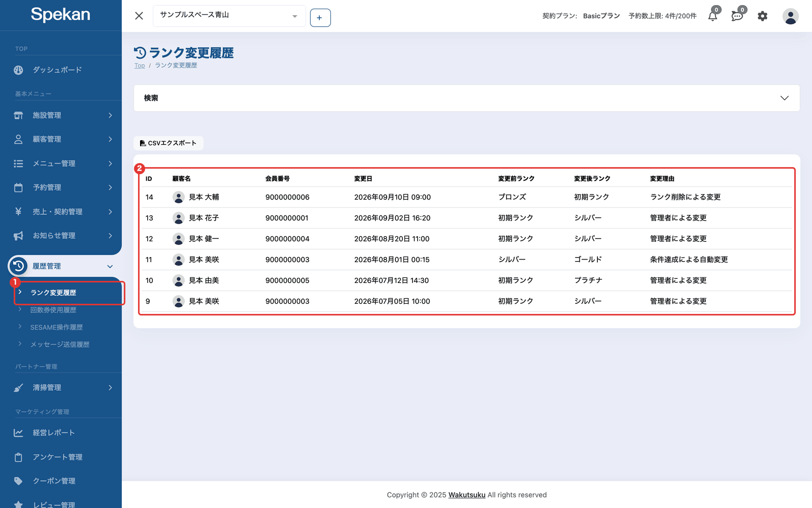Click the 変更日 column header

click(363, 179)
